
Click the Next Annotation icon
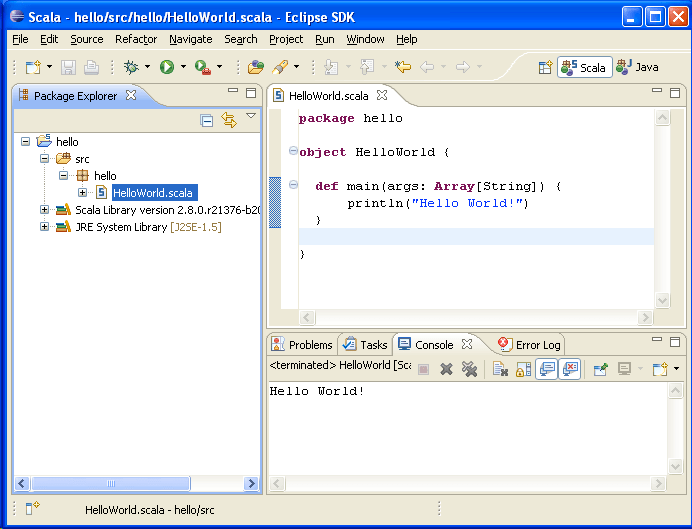[331, 67]
